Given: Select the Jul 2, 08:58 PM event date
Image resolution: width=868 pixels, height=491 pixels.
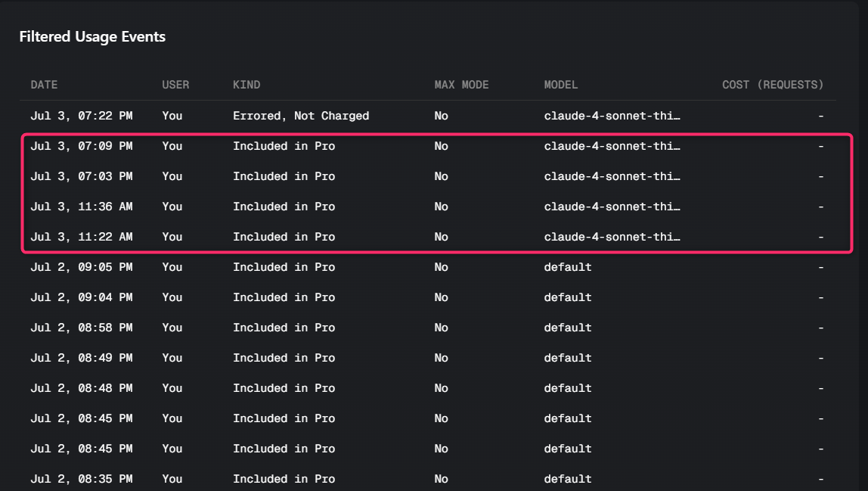Looking at the screenshot, I should click(x=82, y=328).
